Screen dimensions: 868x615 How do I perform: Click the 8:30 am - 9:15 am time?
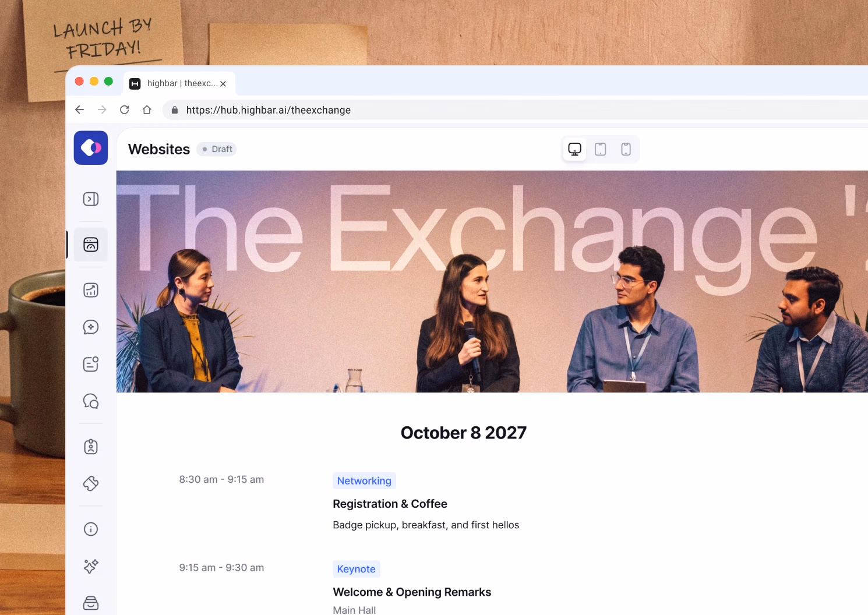221,479
